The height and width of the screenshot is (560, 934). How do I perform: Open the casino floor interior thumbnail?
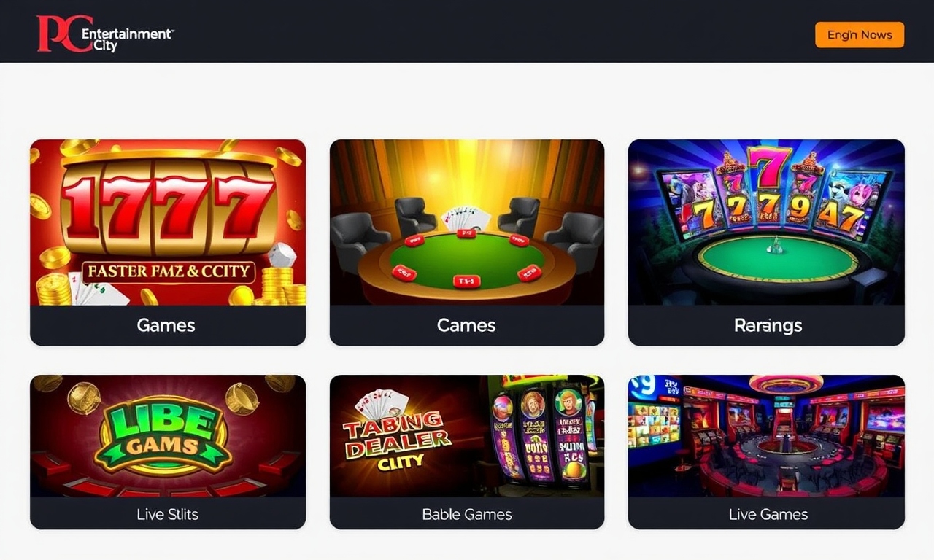(766, 436)
